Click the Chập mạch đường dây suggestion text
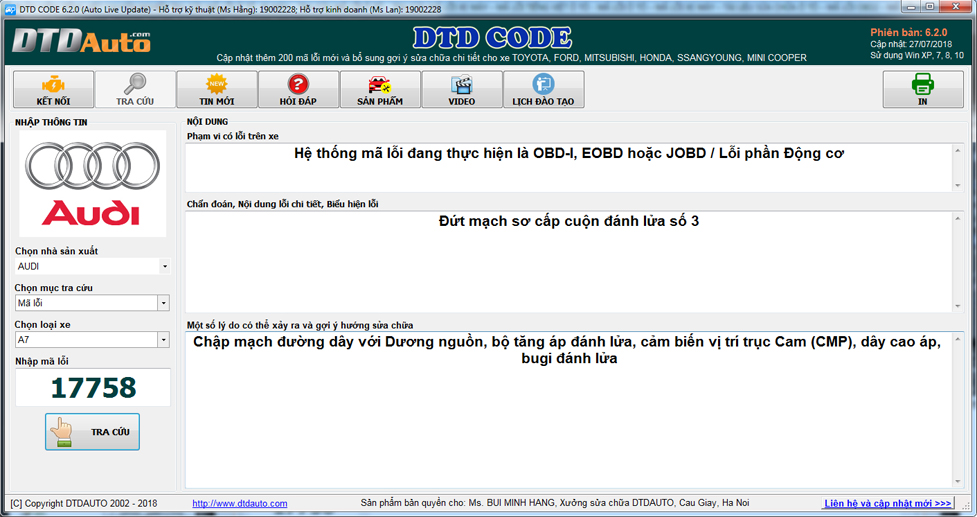The height and width of the screenshot is (517, 977). point(567,350)
